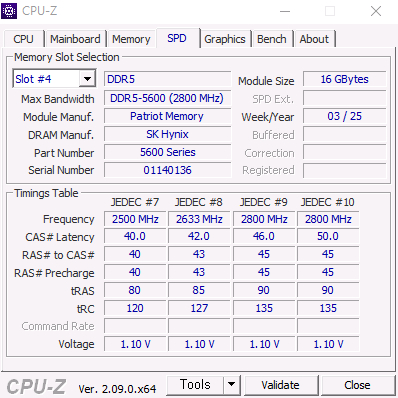
Task: Close the CPU-Z window with X
Action: tap(376, 11)
